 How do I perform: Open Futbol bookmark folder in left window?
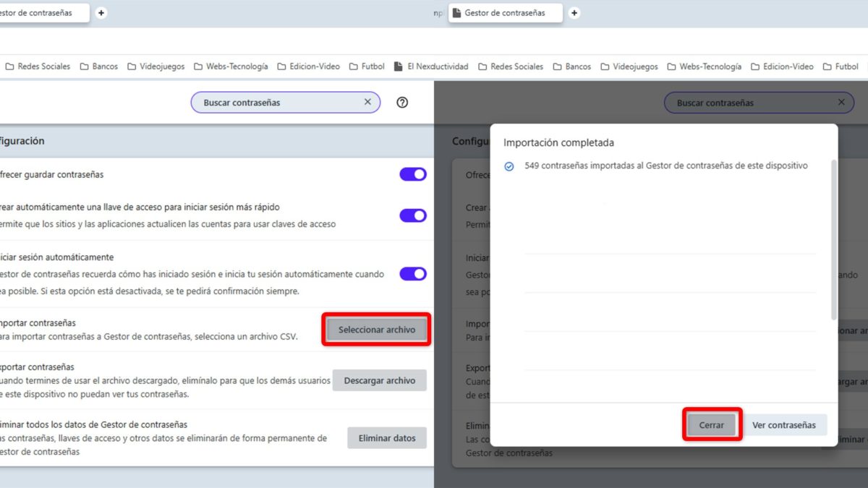(366, 67)
